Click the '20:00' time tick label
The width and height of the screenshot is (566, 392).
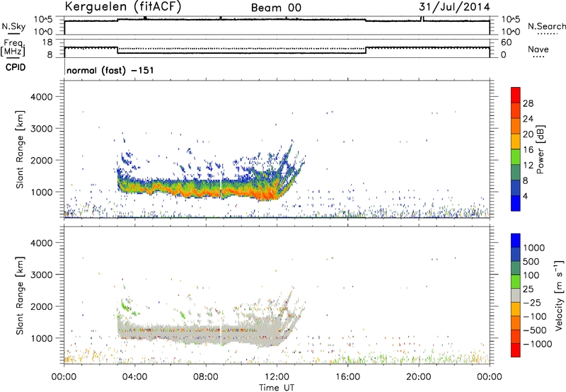pyautogui.click(x=418, y=377)
